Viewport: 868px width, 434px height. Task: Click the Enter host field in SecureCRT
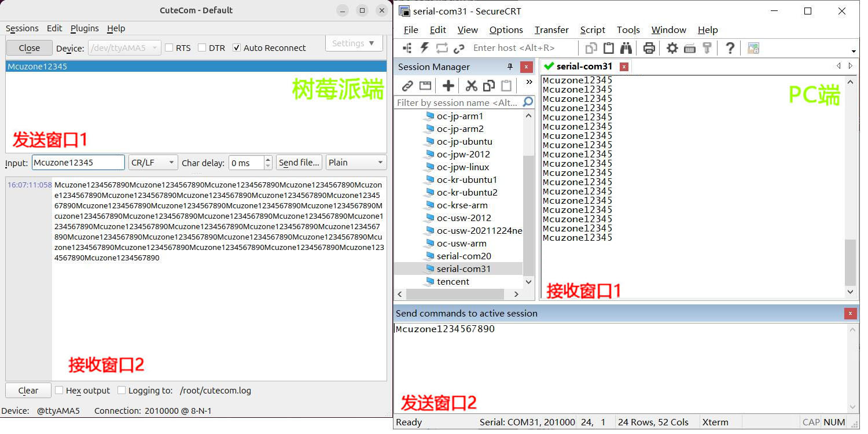pos(523,48)
